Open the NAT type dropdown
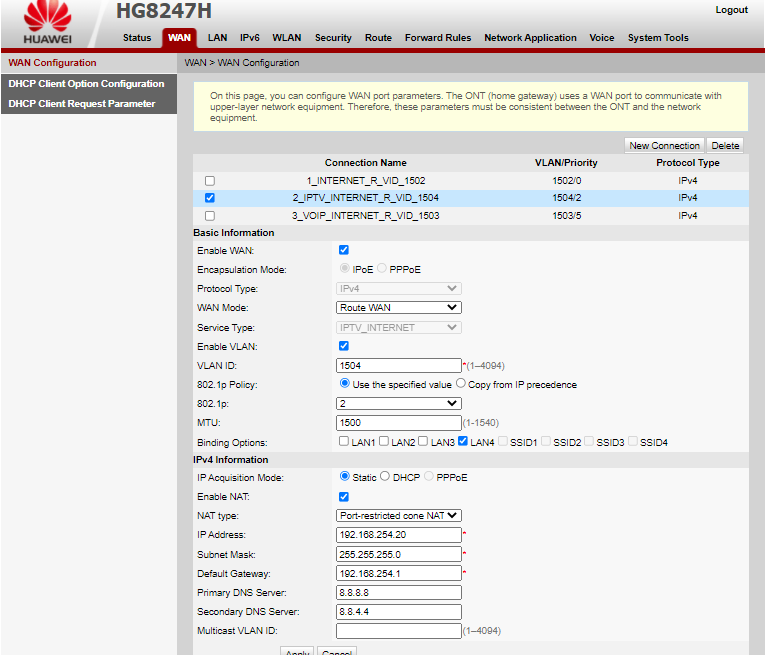765x655 pixels. (x=398, y=516)
